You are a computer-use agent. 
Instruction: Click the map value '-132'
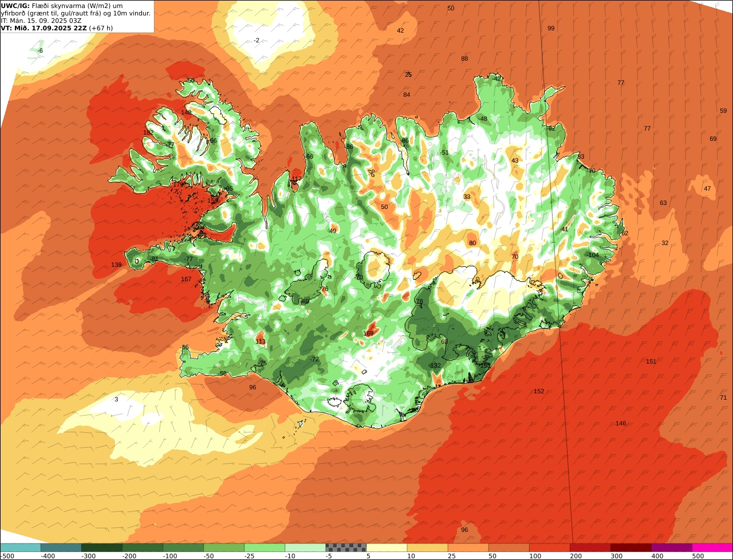[x=435, y=366]
